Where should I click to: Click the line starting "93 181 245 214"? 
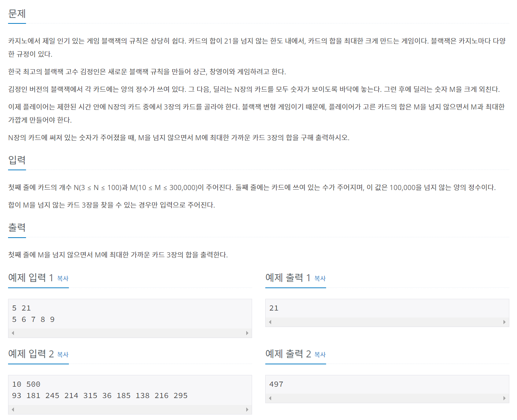pyautogui.click(x=100, y=395)
